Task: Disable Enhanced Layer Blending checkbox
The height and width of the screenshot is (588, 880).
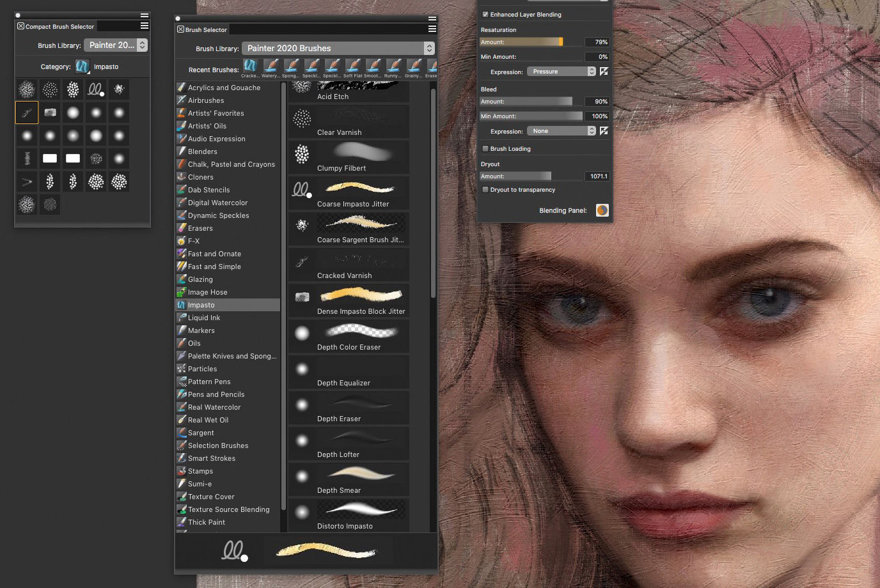Action: (485, 14)
